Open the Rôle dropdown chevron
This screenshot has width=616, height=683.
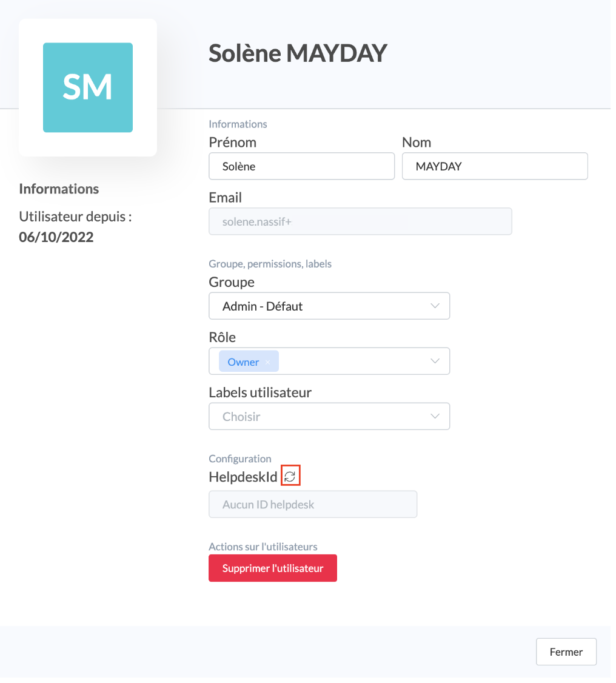pos(435,362)
